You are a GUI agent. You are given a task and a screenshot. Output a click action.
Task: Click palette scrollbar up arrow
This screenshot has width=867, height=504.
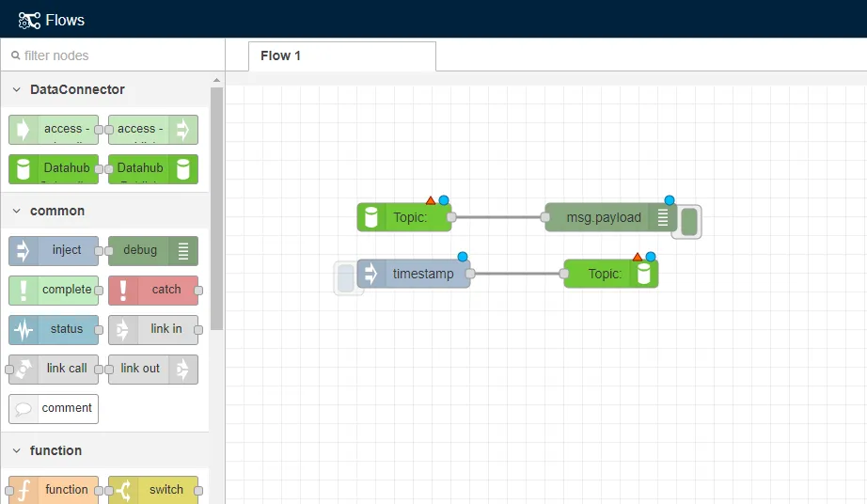(x=216, y=80)
